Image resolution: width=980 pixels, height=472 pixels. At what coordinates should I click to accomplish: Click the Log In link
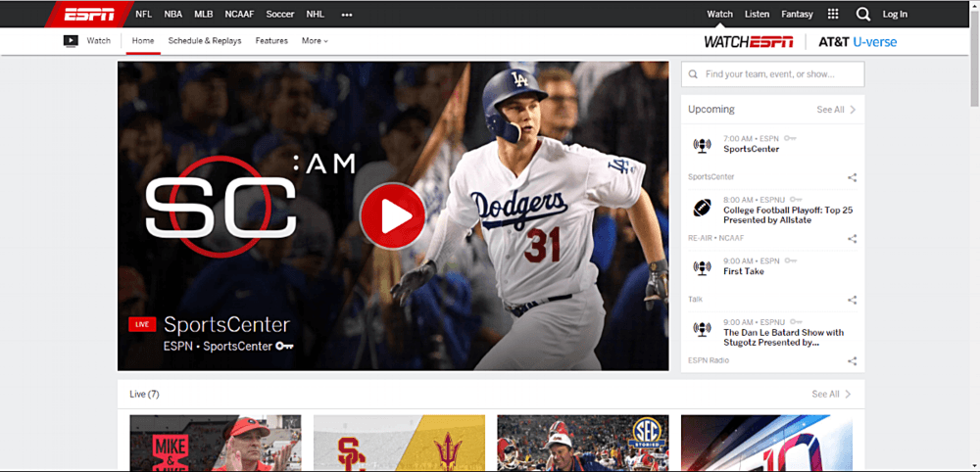click(x=895, y=14)
